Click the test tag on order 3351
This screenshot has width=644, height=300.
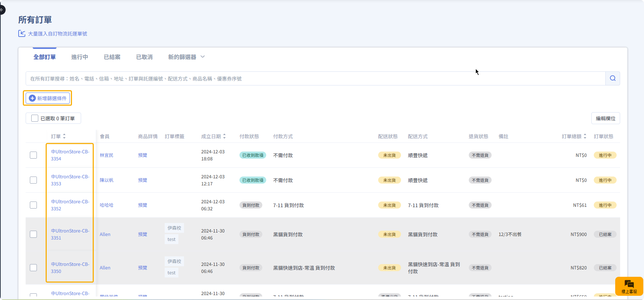tap(171, 239)
